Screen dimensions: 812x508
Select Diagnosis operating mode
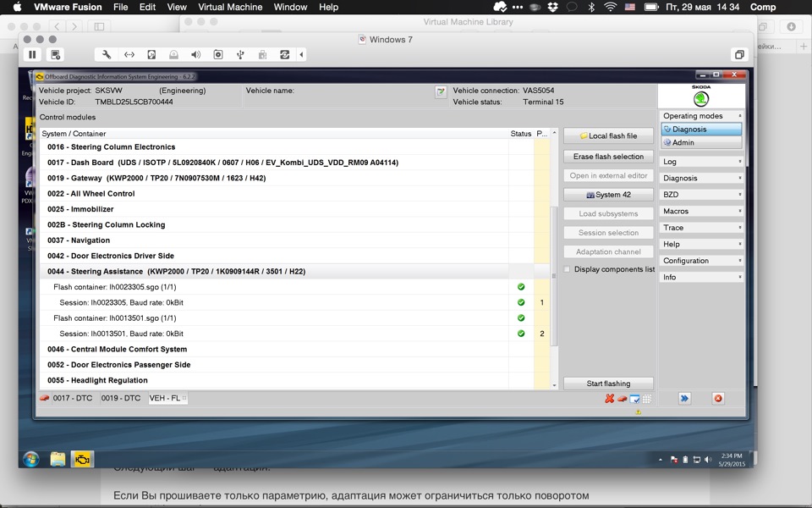[x=701, y=129]
